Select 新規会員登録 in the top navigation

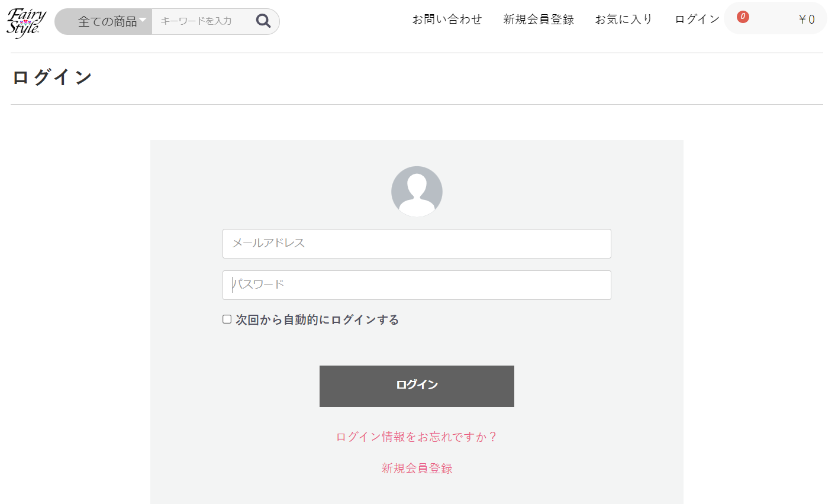coord(538,20)
